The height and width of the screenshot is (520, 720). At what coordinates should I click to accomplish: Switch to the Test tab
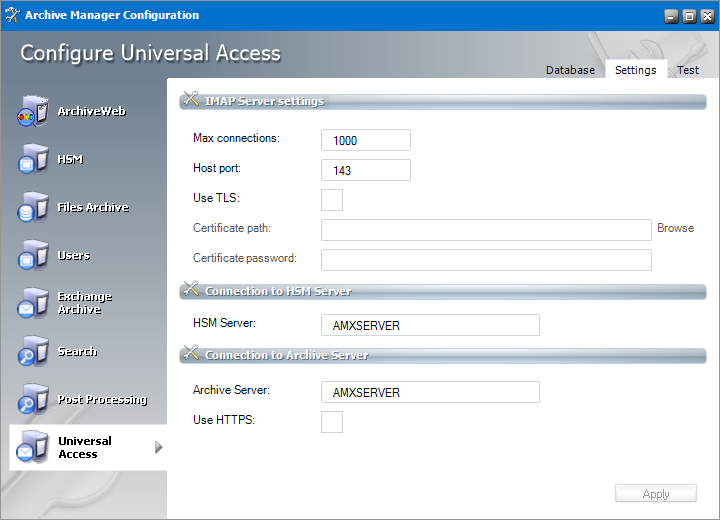tap(688, 70)
